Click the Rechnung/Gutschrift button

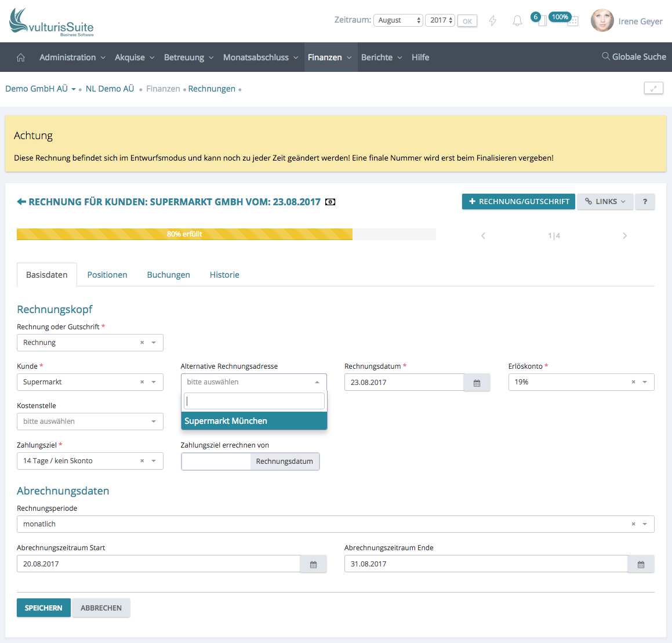click(518, 202)
